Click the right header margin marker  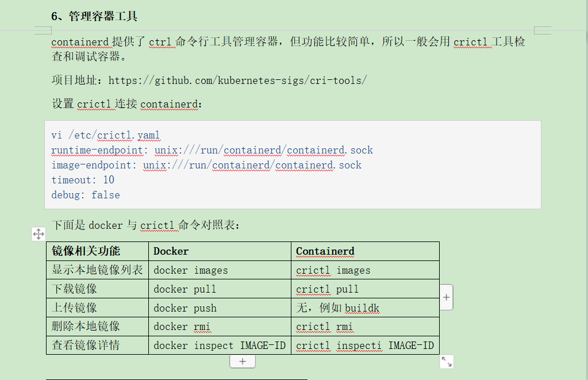pyautogui.click(x=542, y=30)
